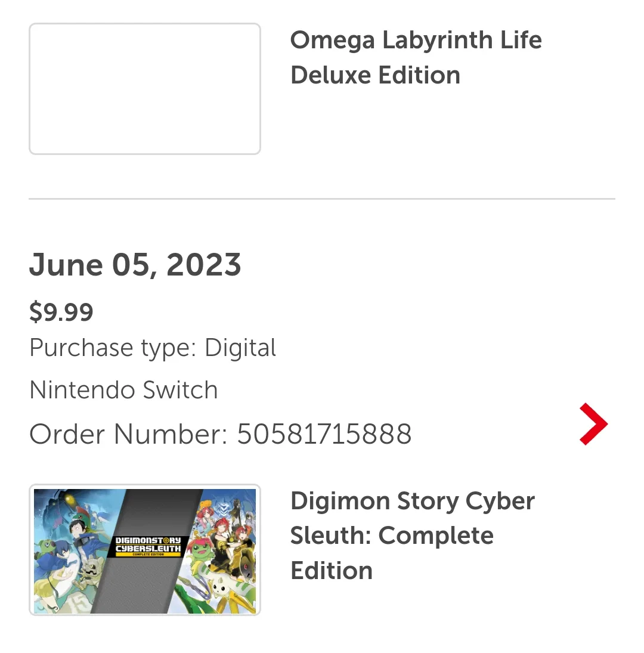Click the horizontal divider between orders

322,199
